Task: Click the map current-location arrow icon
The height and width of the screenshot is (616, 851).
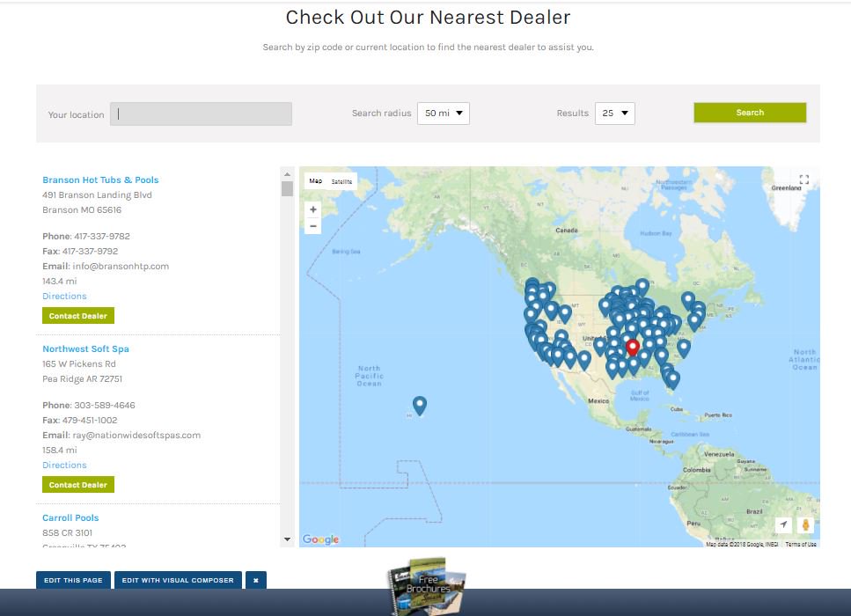Action: click(x=783, y=524)
